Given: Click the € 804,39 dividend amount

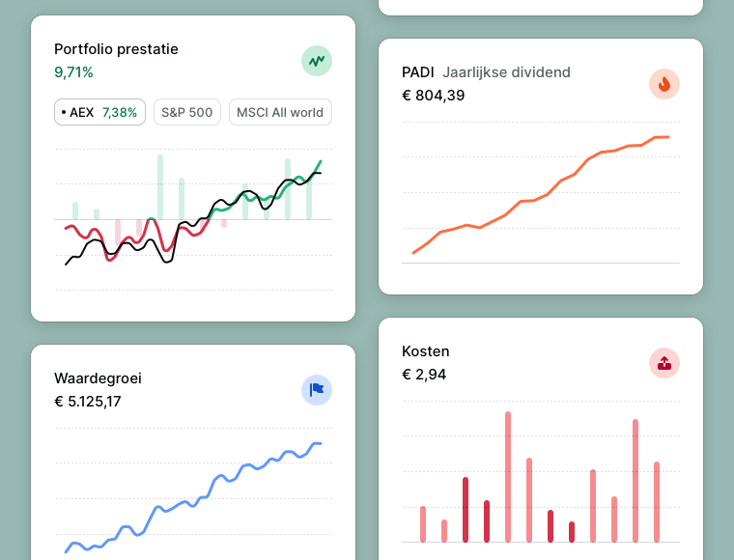Looking at the screenshot, I should click(433, 95).
